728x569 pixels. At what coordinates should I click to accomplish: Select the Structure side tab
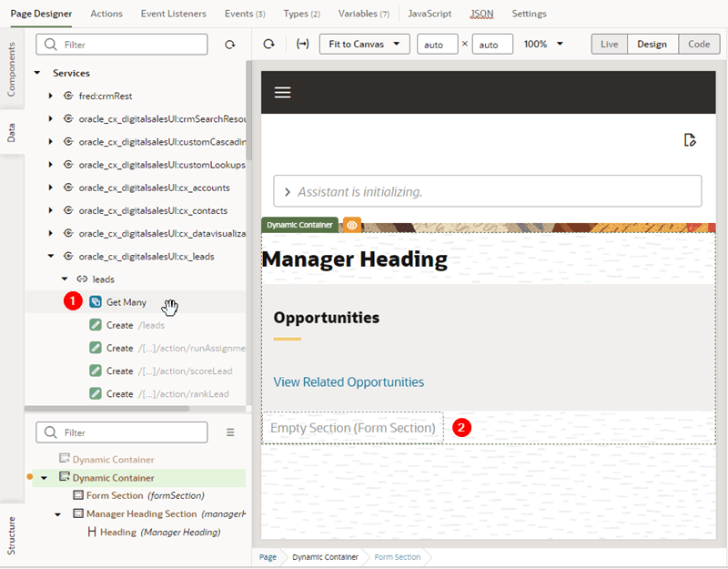point(11,535)
